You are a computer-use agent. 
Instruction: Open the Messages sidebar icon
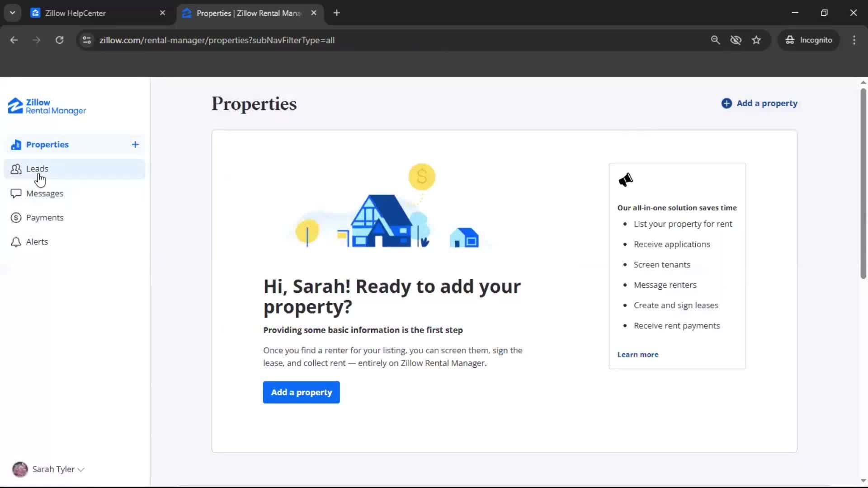[x=16, y=193]
